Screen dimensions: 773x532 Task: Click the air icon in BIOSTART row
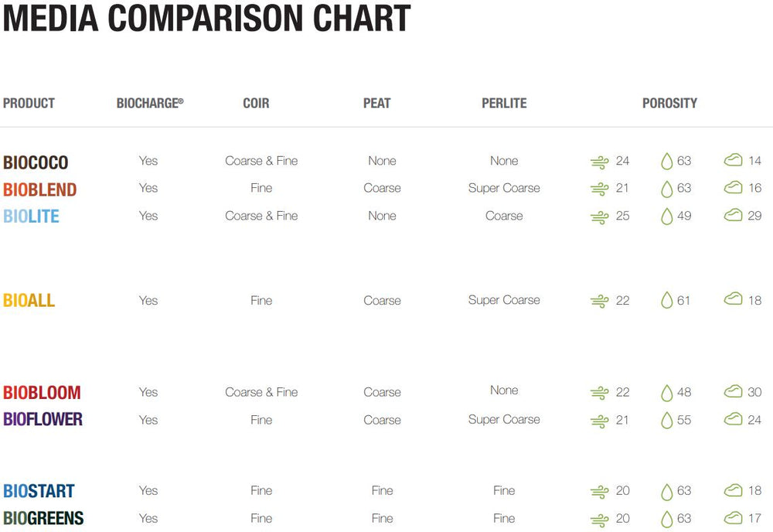tap(599, 491)
